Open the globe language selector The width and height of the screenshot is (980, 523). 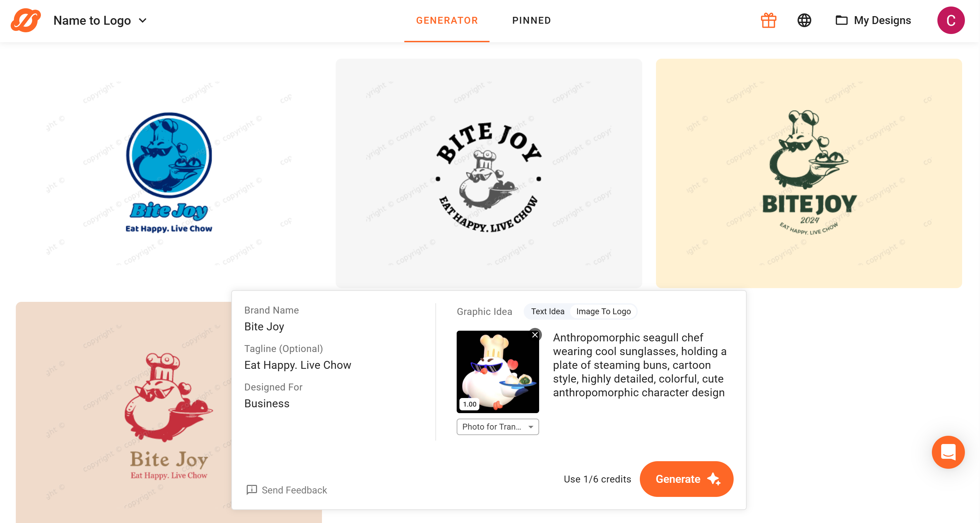(804, 21)
